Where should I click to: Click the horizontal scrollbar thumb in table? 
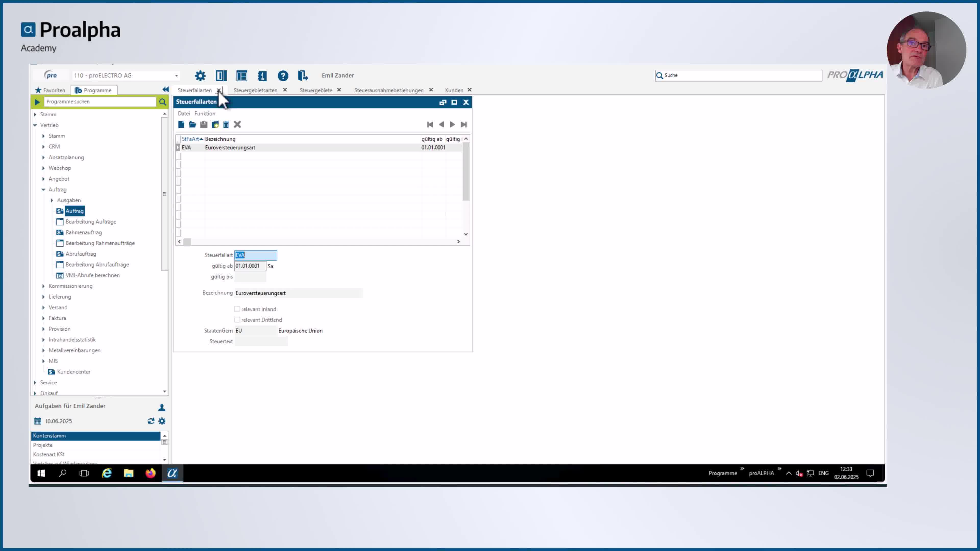[x=187, y=242]
